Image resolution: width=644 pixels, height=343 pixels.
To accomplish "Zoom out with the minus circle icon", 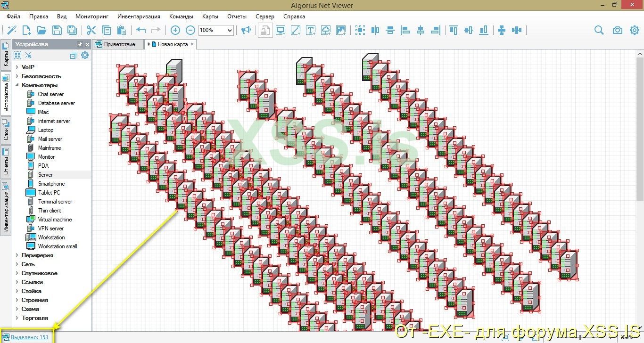I will point(190,30).
